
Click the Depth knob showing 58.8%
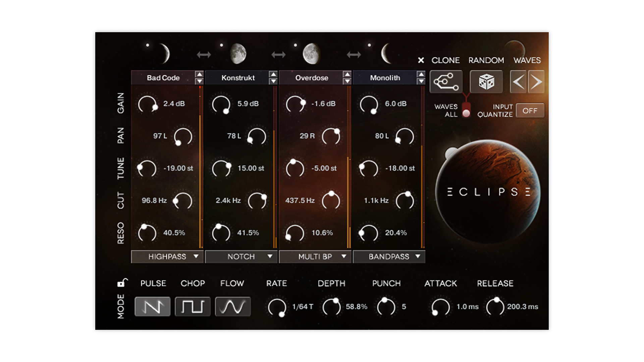[x=331, y=306]
